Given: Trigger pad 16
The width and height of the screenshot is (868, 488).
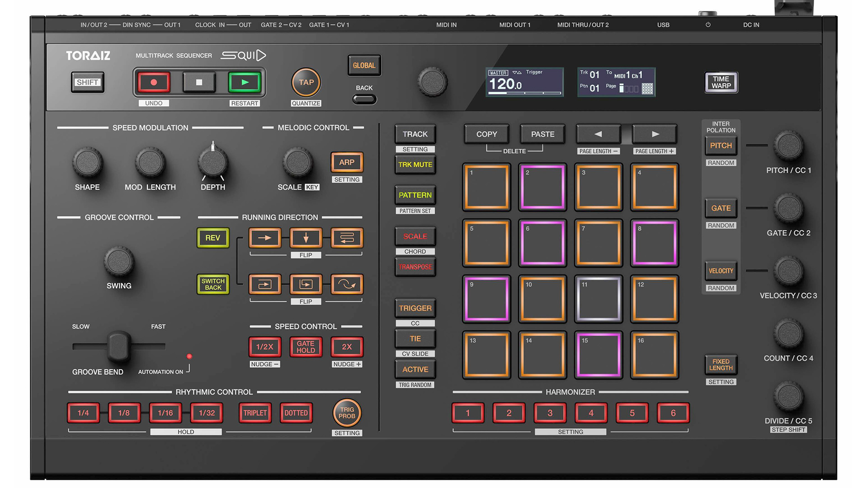Looking at the screenshot, I should [655, 355].
